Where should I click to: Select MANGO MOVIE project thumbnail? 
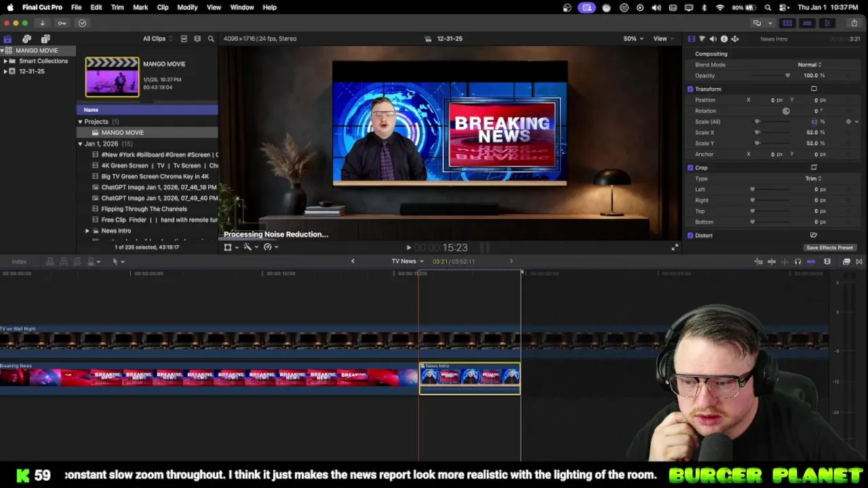(x=112, y=77)
